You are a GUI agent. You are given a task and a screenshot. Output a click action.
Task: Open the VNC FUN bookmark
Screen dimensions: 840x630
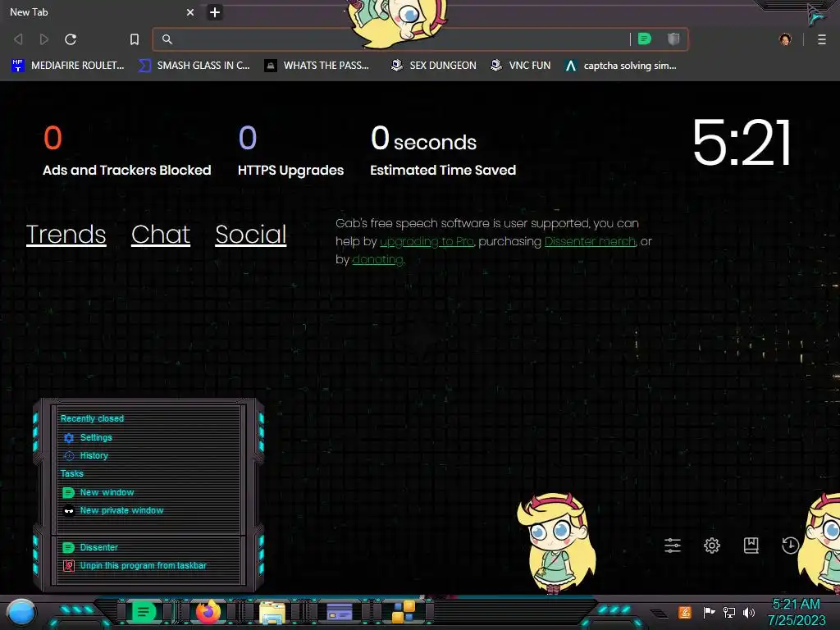pos(520,66)
